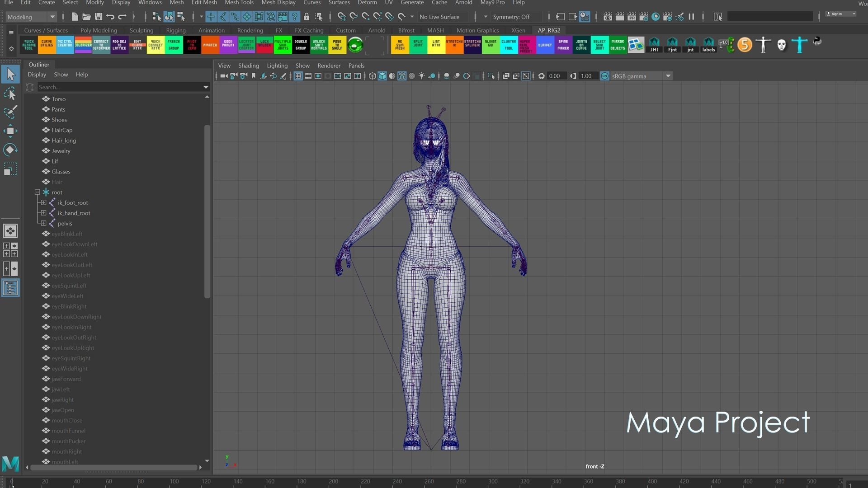The image size is (868, 488).
Task: Launch the Cluster Tool shelf icon
Action: click(x=509, y=45)
